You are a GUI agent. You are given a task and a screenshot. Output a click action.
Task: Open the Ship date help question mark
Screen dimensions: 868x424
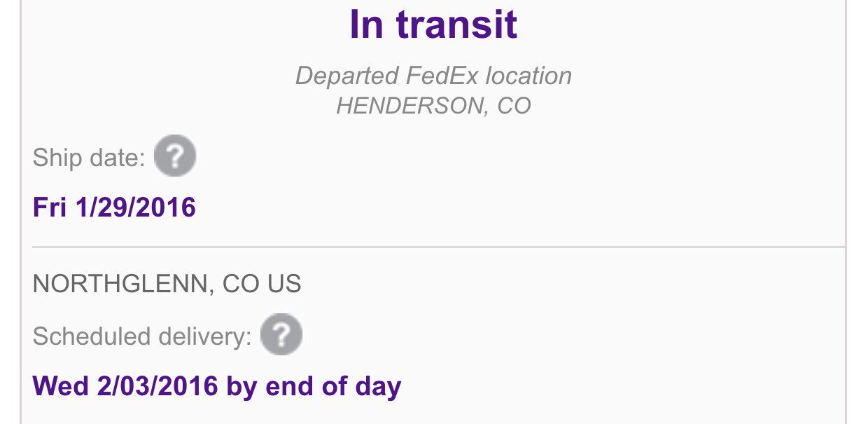pos(175,156)
